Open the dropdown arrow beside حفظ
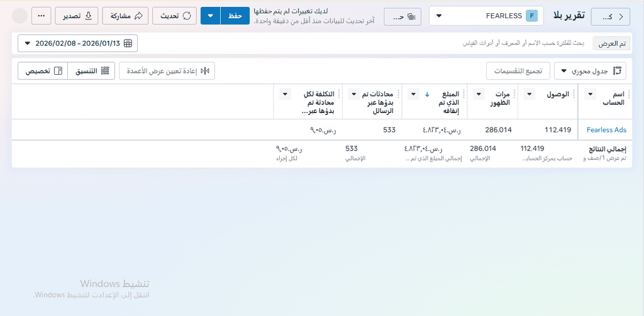This screenshot has width=644, height=316. pos(210,16)
